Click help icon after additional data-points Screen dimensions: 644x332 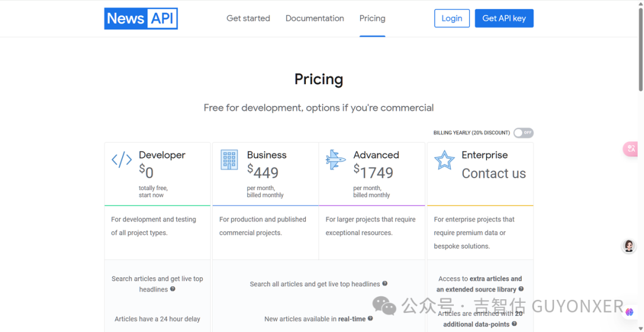pyautogui.click(x=515, y=324)
